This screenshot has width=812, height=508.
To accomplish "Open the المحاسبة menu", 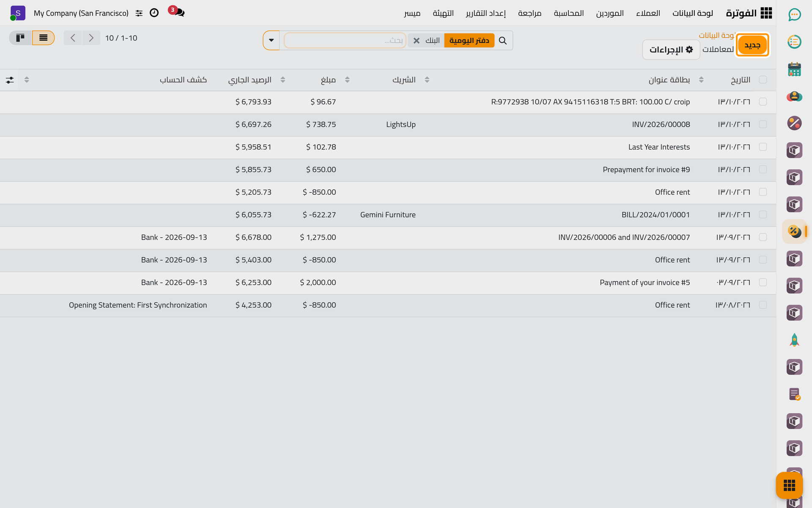I will coord(569,13).
